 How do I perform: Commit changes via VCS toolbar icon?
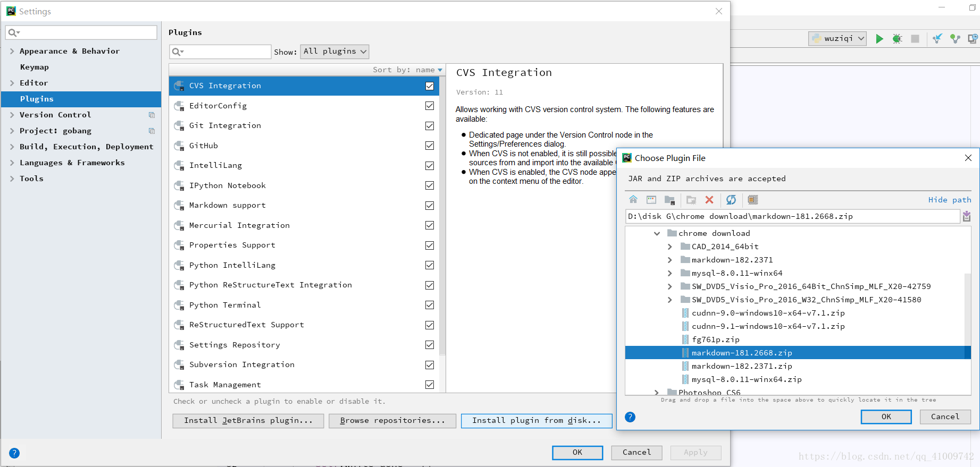(956, 39)
